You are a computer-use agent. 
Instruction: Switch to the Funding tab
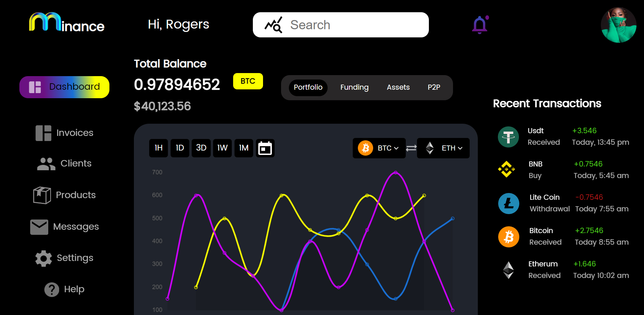[x=354, y=87]
